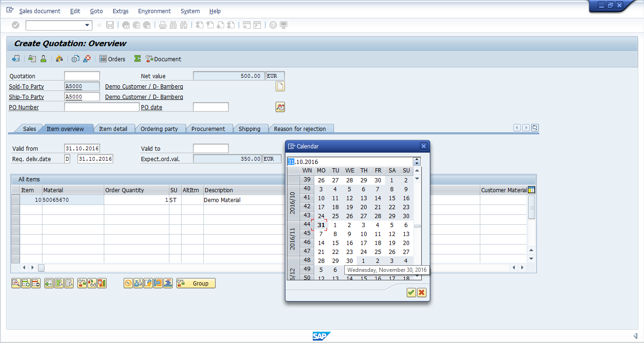Click the Customize local layout monitor icon

pos(284,25)
